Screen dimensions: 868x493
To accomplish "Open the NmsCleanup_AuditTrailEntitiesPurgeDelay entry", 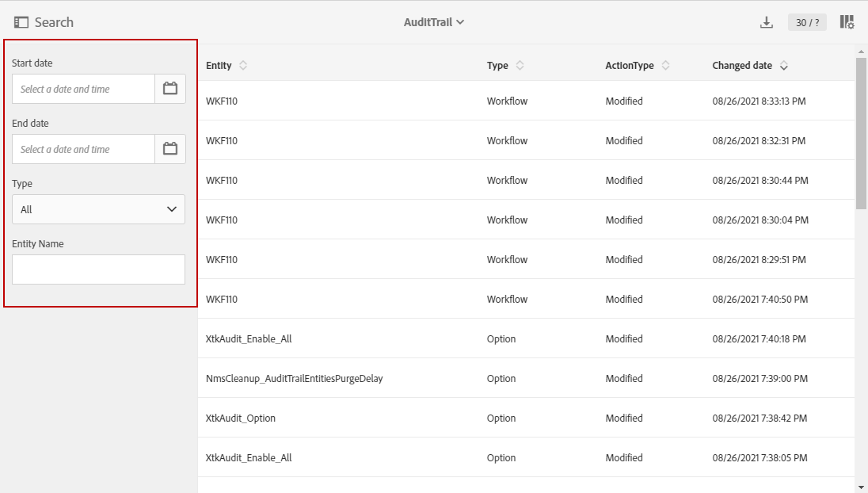I will (x=294, y=378).
